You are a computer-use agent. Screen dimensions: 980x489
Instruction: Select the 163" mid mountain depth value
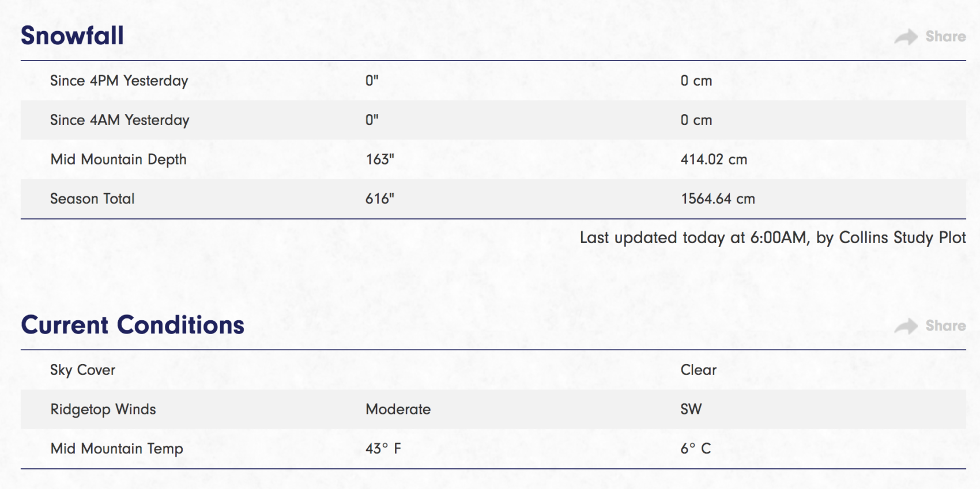pyautogui.click(x=380, y=159)
